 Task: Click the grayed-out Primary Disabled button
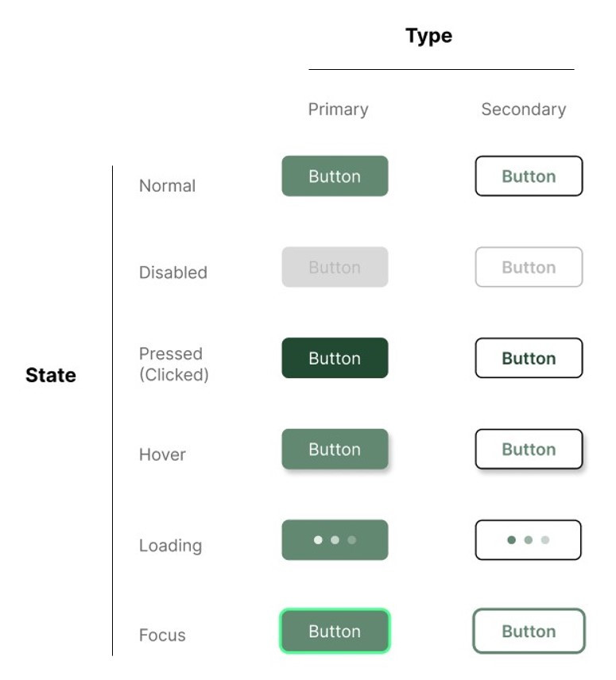point(335,267)
